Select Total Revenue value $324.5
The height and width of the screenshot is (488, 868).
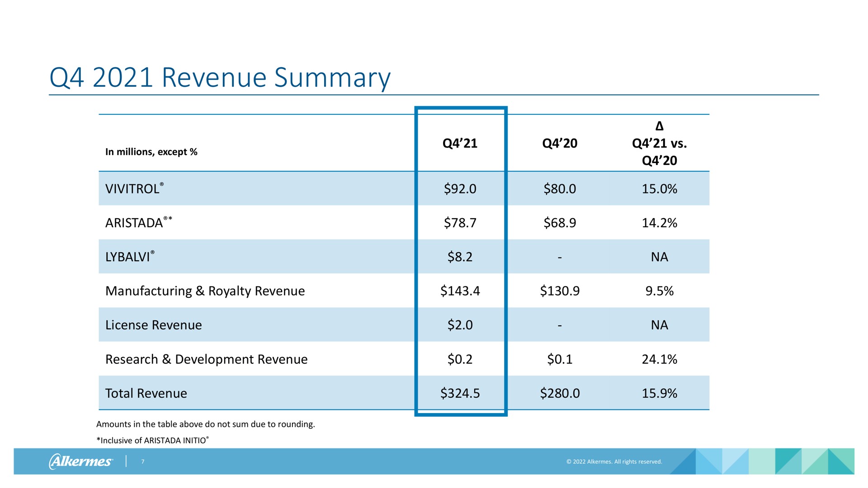click(x=460, y=393)
